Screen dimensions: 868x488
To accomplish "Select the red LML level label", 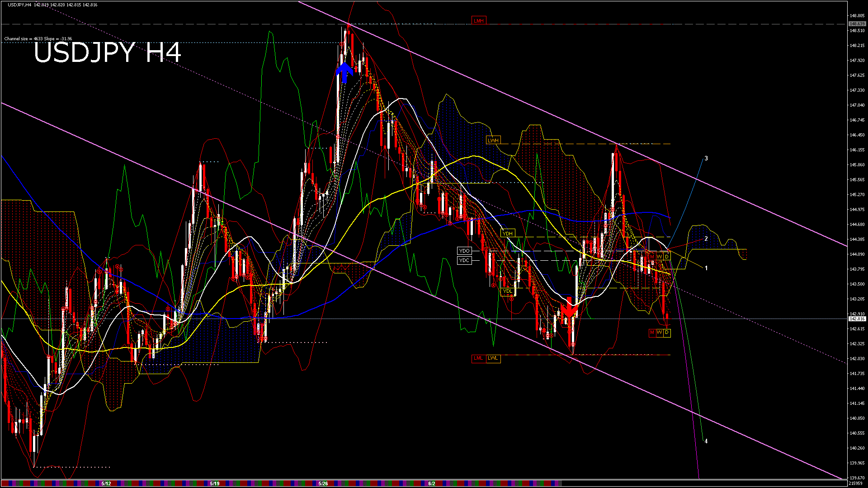I will (x=478, y=358).
